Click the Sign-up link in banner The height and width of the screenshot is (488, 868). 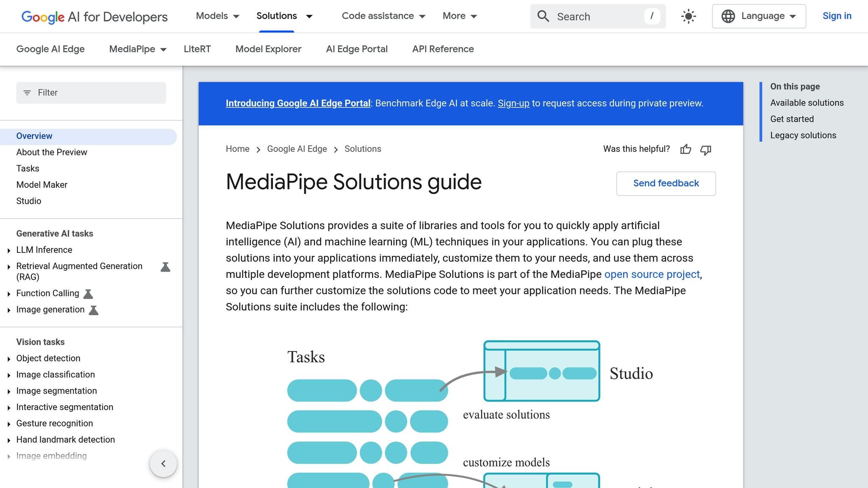point(513,103)
